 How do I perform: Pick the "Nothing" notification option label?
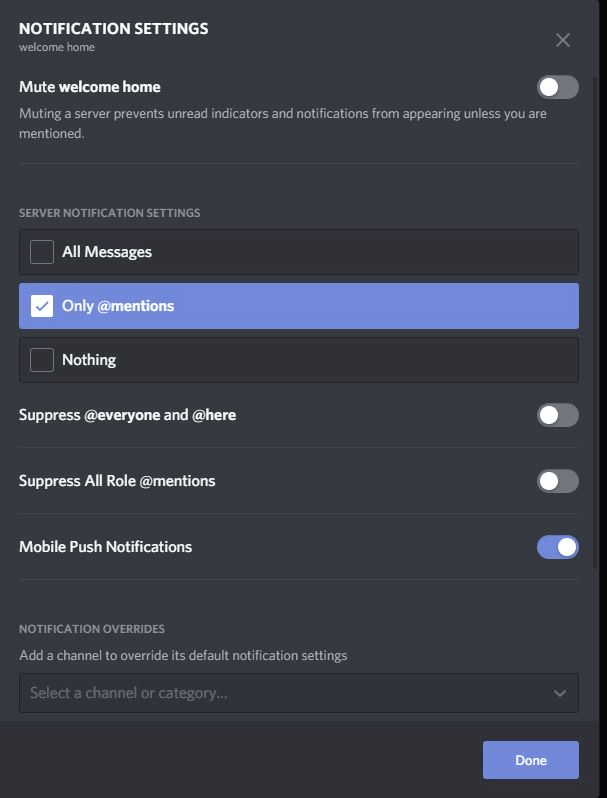[89, 360]
